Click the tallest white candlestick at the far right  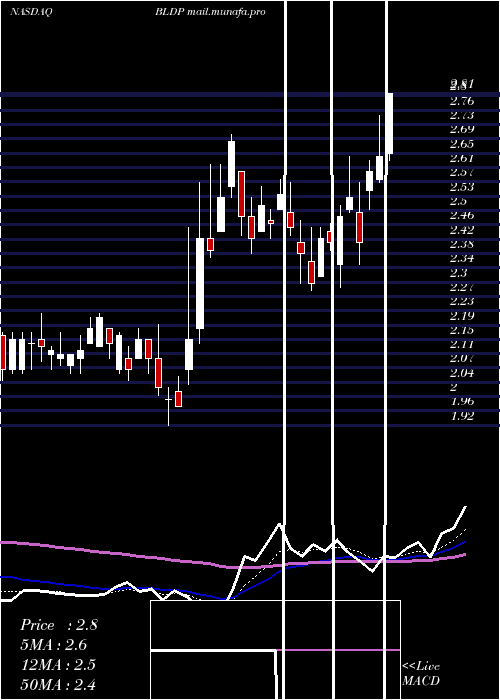click(x=389, y=124)
